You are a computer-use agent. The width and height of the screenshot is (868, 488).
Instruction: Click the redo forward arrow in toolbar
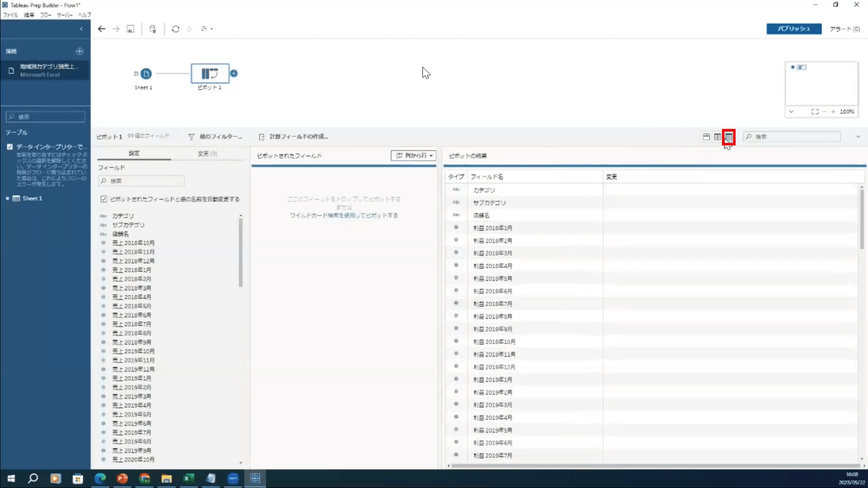tap(116, 29)
